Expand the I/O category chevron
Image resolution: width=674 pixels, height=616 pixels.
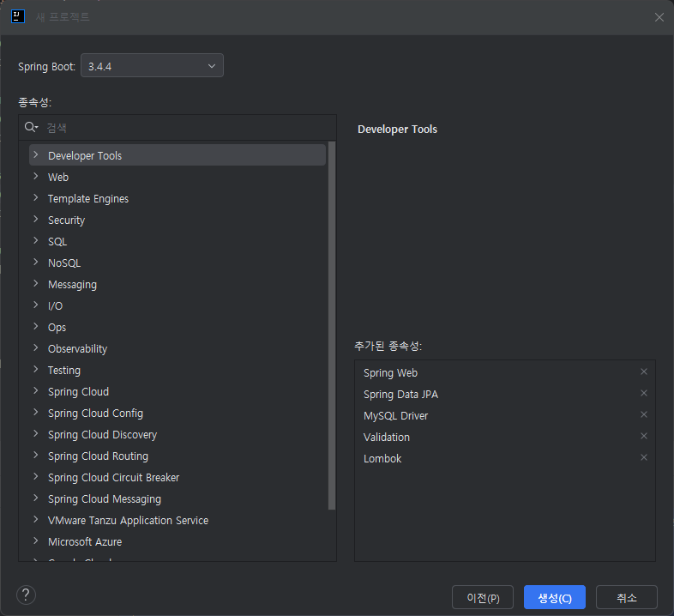point(36,305)
